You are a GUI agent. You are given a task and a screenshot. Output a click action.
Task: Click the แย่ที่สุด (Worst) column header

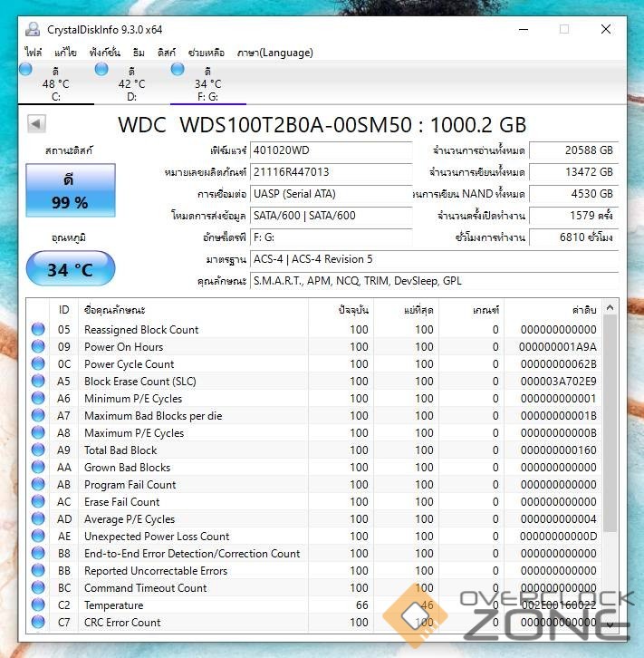tap(407, 310)
